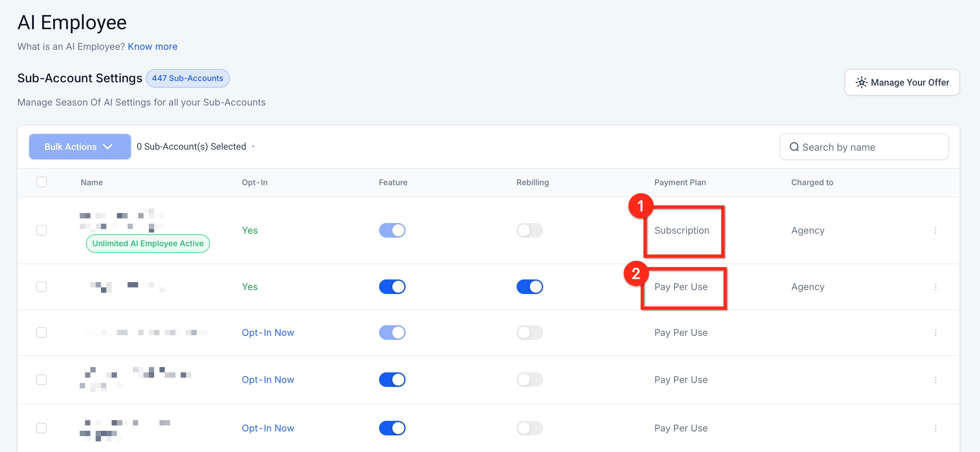Open three-dot menu for third row
The image size is (980, 452).
pyautogui.click(x=935, y=333)
